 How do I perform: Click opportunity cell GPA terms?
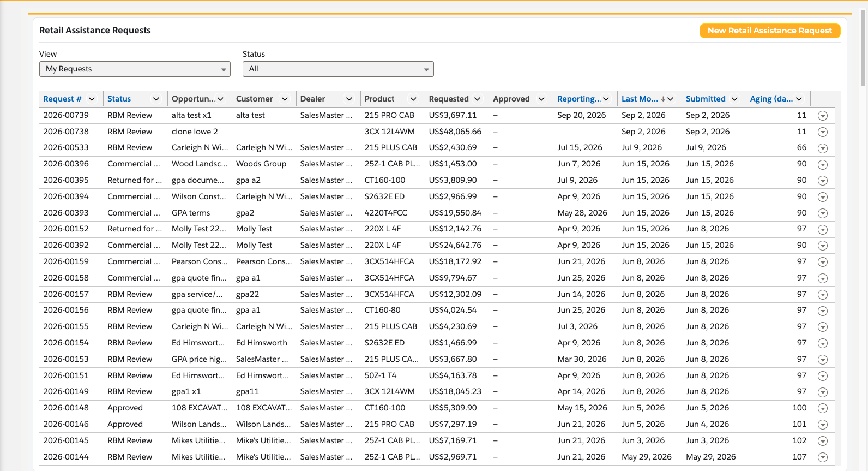(x=191, y=213)
